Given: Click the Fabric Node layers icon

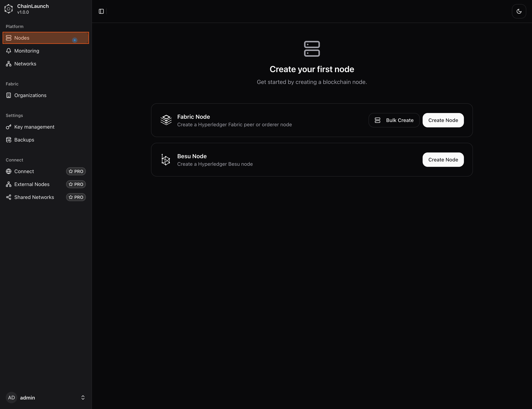Looking at the screenshot, I should pyautogui.click(x=166, y=120).
